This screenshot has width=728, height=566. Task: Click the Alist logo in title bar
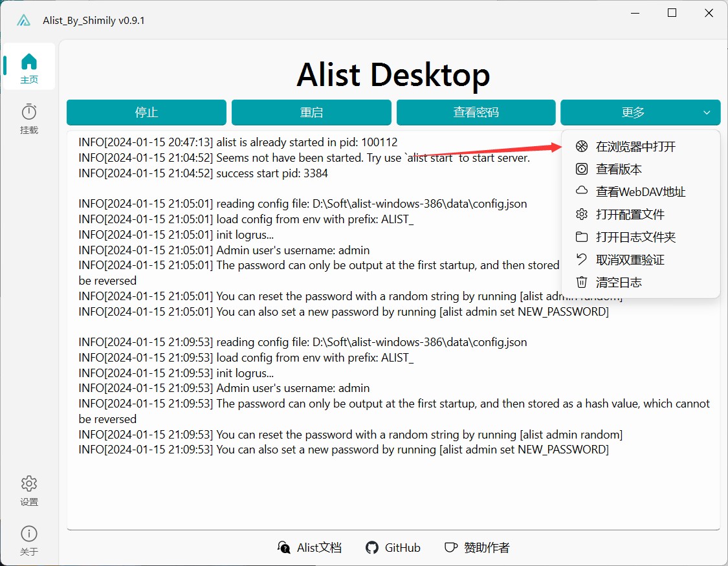pyautogui.click(x=24, y=20)
